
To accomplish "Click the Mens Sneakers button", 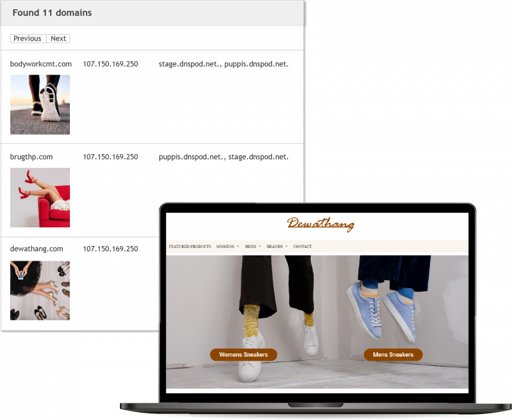I will click(x=393, y=355).
